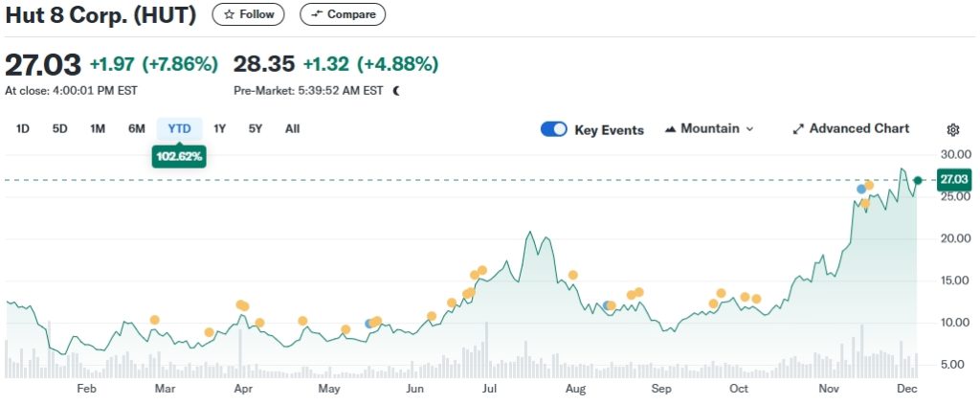
Task: Click the Hut 8 Corp. (HUT) title
Action: click(100, 15)
